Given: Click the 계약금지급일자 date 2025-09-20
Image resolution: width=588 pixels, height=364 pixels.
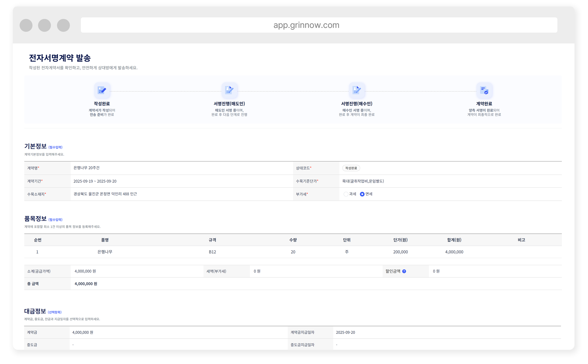Looking at the screenshot, I should 345,332.
